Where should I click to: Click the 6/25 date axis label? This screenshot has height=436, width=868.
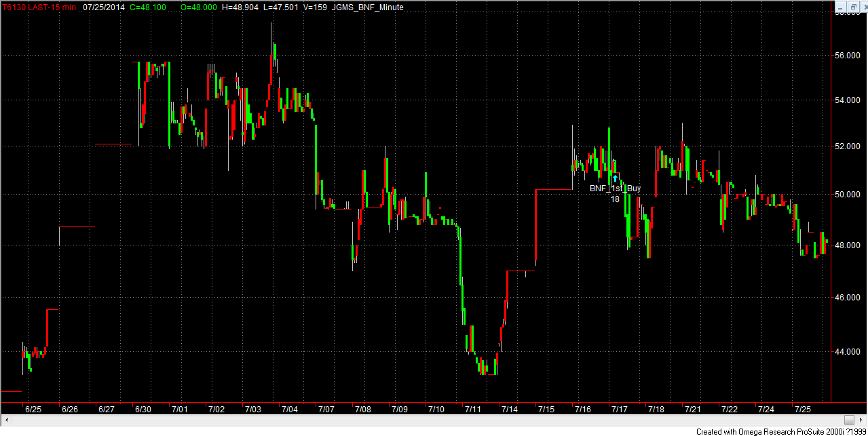(x=33, y=410)
